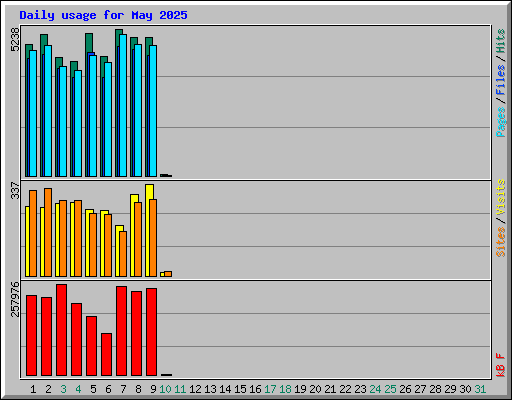Click day 26 on the x-axis

(405, 389)
